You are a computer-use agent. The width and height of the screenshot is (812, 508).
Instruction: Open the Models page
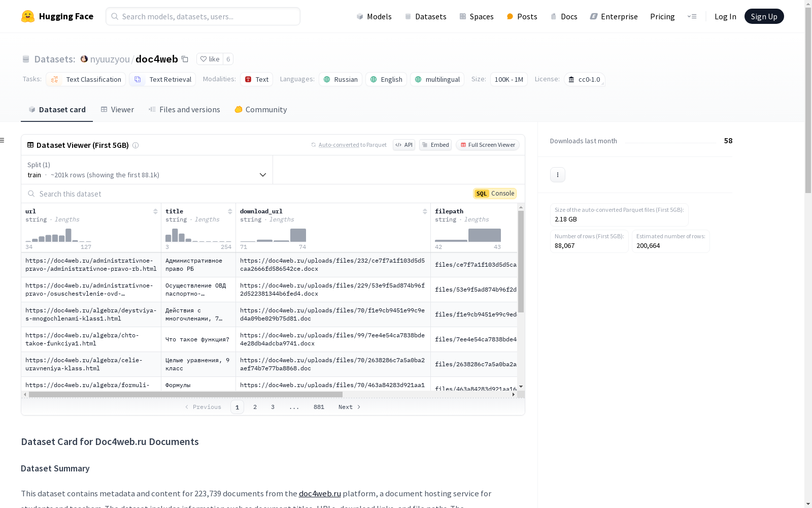[374, 16]
